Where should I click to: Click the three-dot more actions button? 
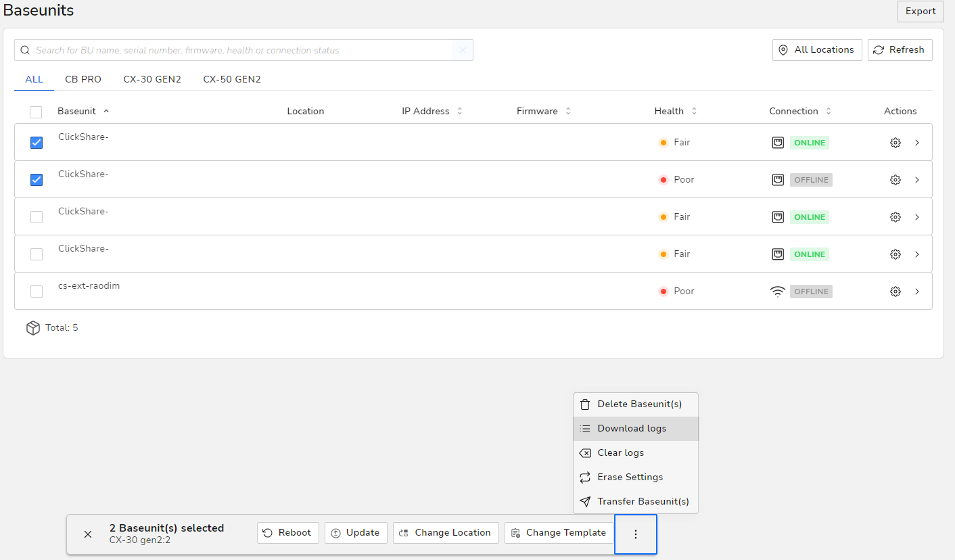pyautogui.click(x=635, y=534)
